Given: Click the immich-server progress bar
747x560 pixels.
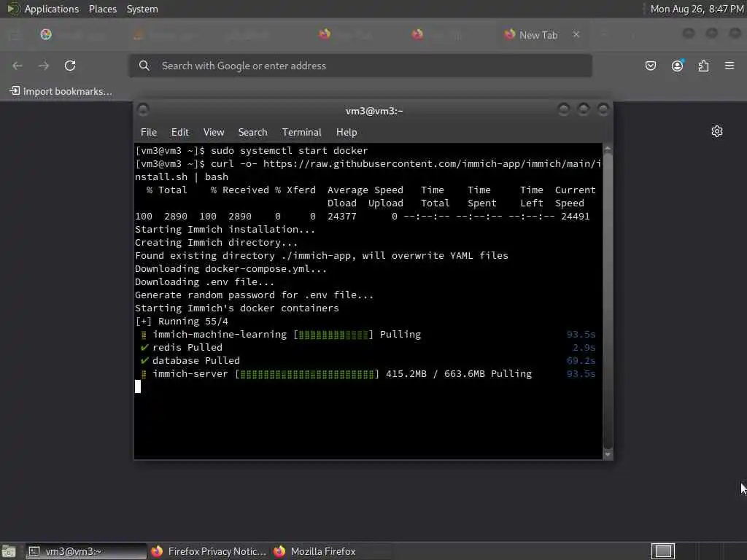Looking at the screenshot, I should (307, 374).
